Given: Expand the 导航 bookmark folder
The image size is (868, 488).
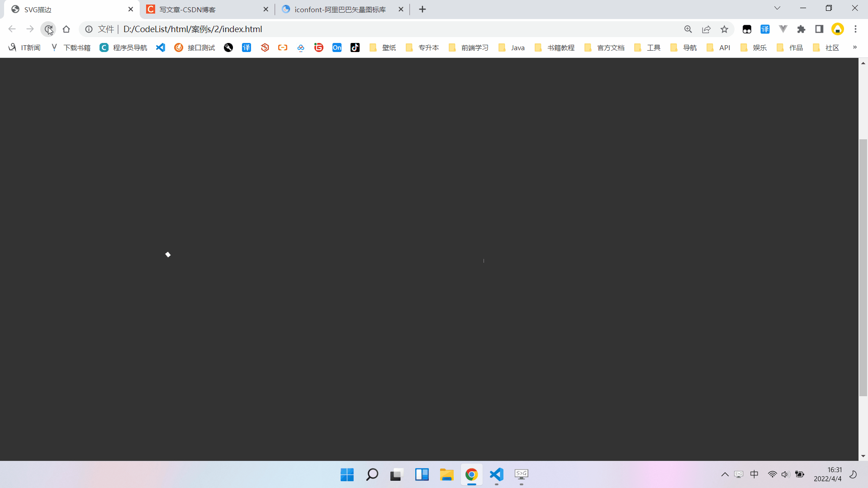Looking at the screenshot, I should pos(683,47).
